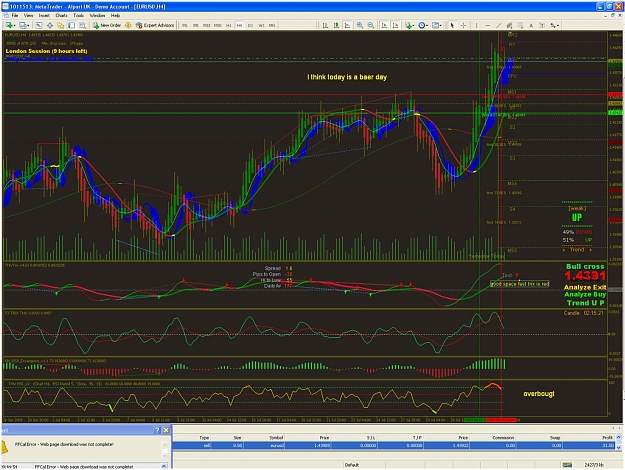Open the arrows objects dropdown
The height and width of the screenshot is (470, 625).
coord(554,25)
